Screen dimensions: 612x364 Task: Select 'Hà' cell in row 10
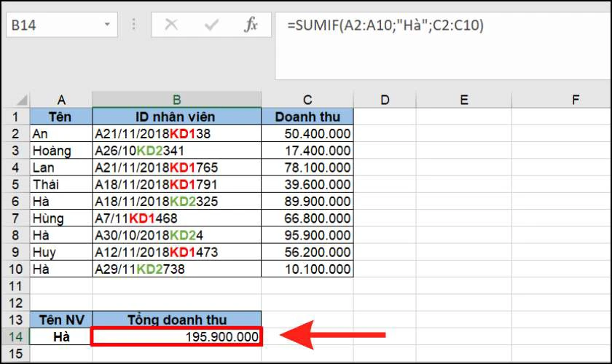[61, 269]
